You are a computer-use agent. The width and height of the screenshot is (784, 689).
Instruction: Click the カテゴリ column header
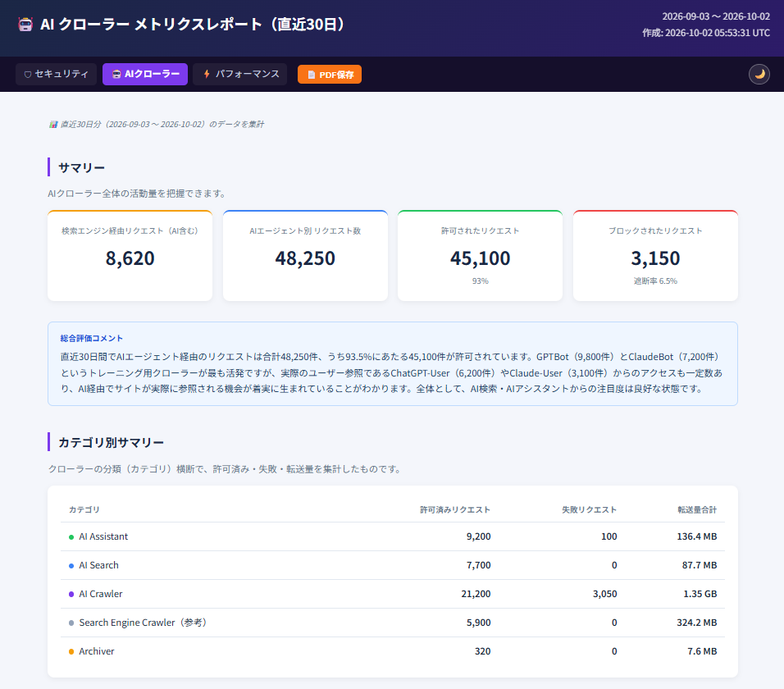click(84, 509)
